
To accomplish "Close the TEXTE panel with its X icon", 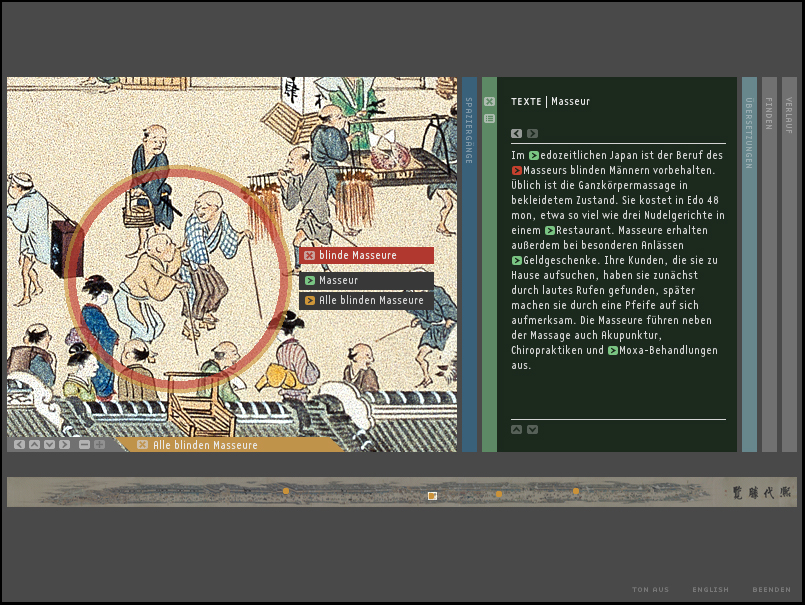I will (x=489, y=102).
